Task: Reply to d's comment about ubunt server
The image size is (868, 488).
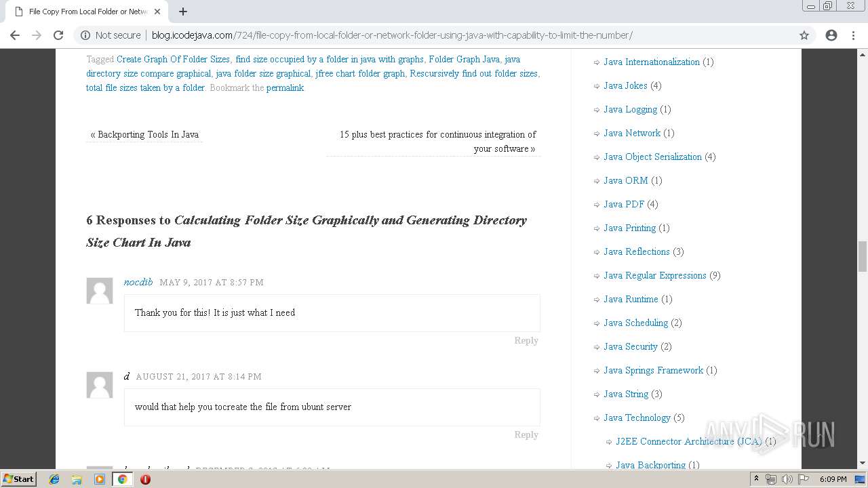Action: coord(526,435)
